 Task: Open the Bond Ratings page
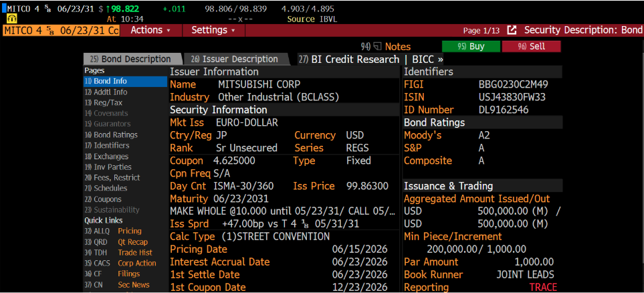coord(111,134)
